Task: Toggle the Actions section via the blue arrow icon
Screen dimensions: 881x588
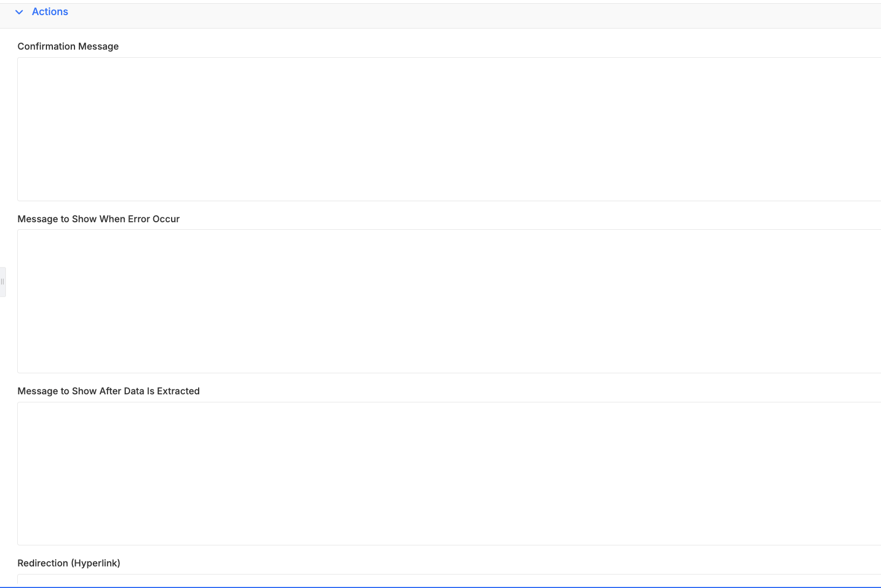Action: [x=19, y=12]
